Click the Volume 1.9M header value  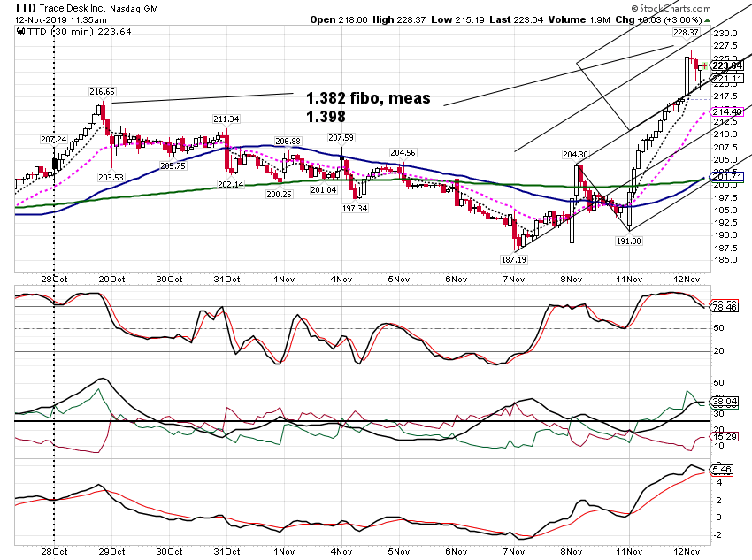(579, 20)
